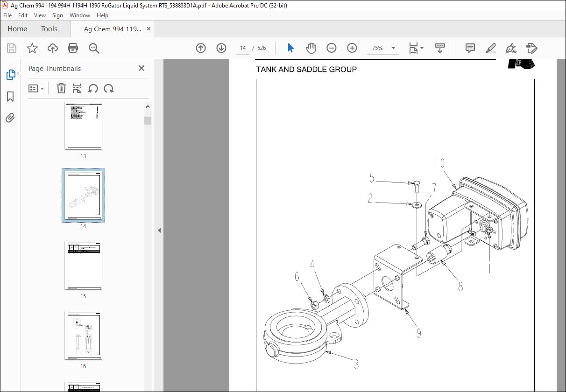Select the Highlight text tool
The image size is (566, 392).
(491, 48)
